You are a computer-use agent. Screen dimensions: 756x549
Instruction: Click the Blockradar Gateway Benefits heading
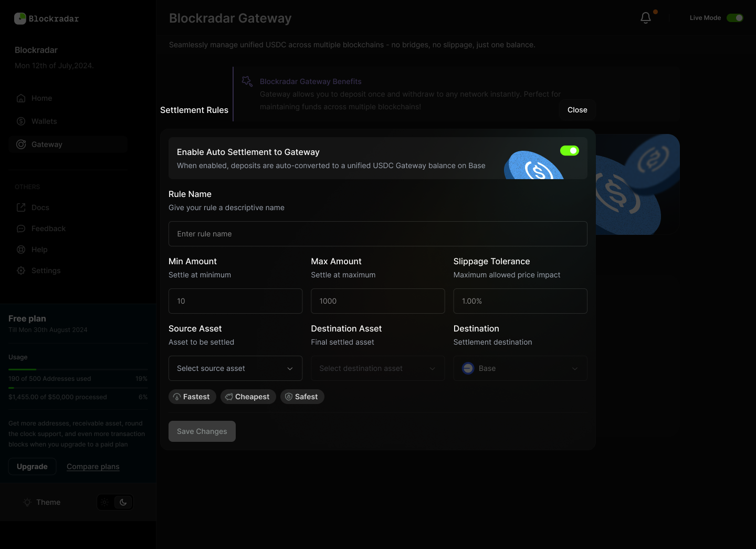pyautogui.click(x=311, y=81)
